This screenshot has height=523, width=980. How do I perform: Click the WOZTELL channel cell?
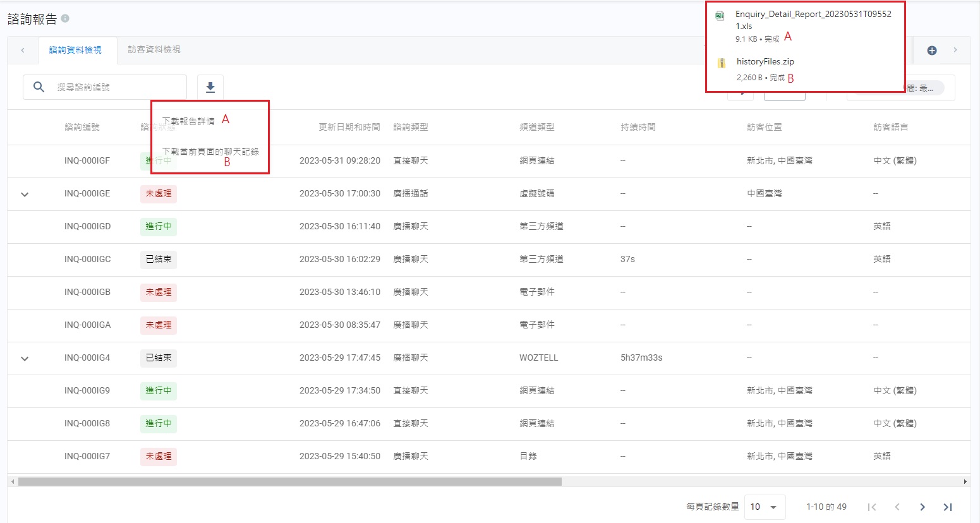[539, 358]
